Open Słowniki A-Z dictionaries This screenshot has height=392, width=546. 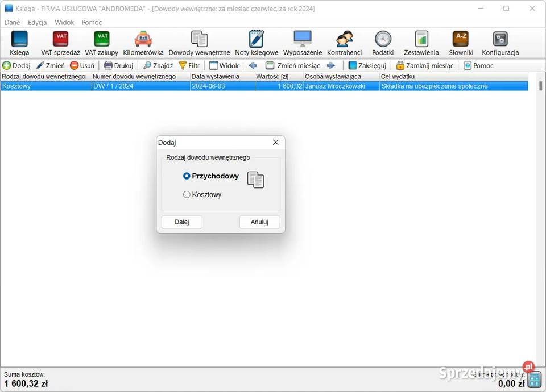coord(461,39)
